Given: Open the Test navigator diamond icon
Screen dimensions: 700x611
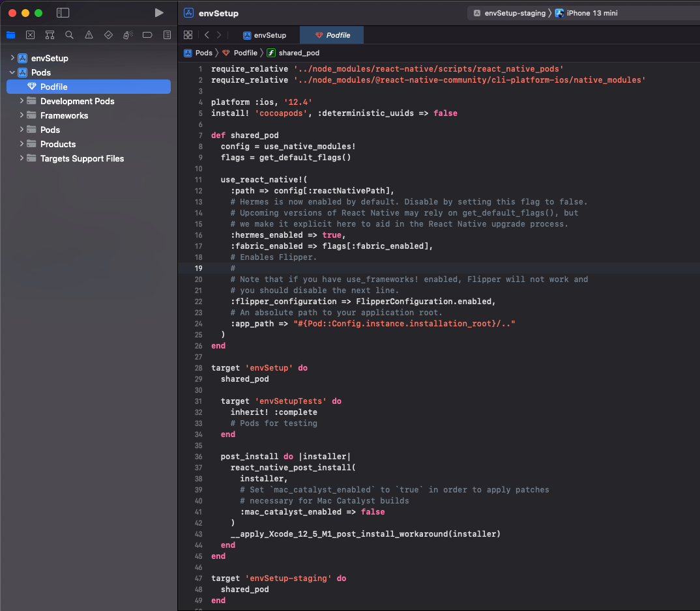Looking at the screenshot, I should [108, 35].
